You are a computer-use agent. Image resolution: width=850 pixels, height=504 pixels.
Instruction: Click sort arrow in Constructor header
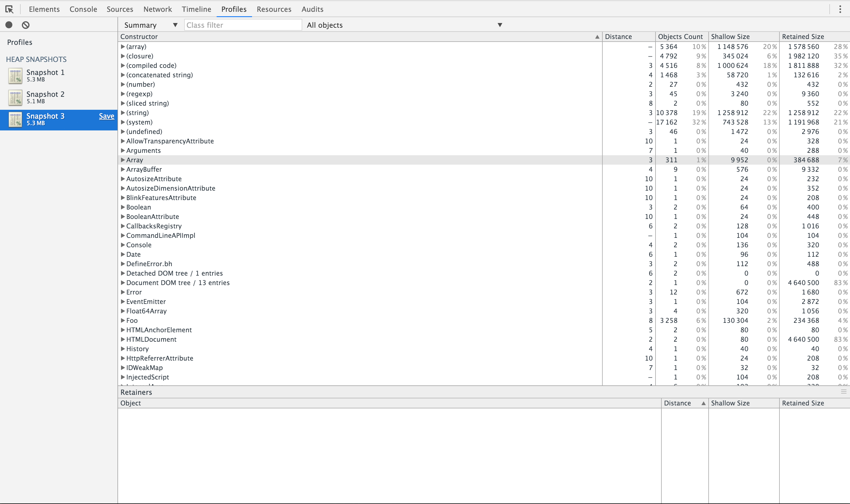pos(597,37)
